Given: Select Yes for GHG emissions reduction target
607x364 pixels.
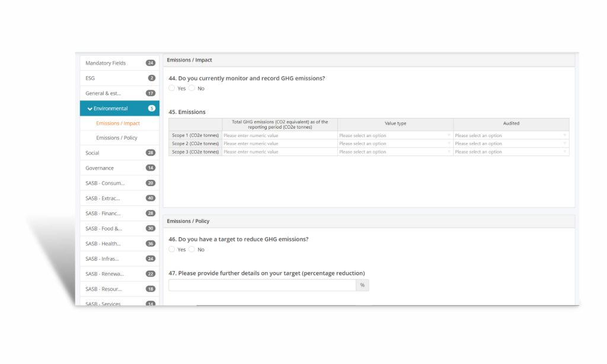Looking at the screenshot, I should 172,249.
